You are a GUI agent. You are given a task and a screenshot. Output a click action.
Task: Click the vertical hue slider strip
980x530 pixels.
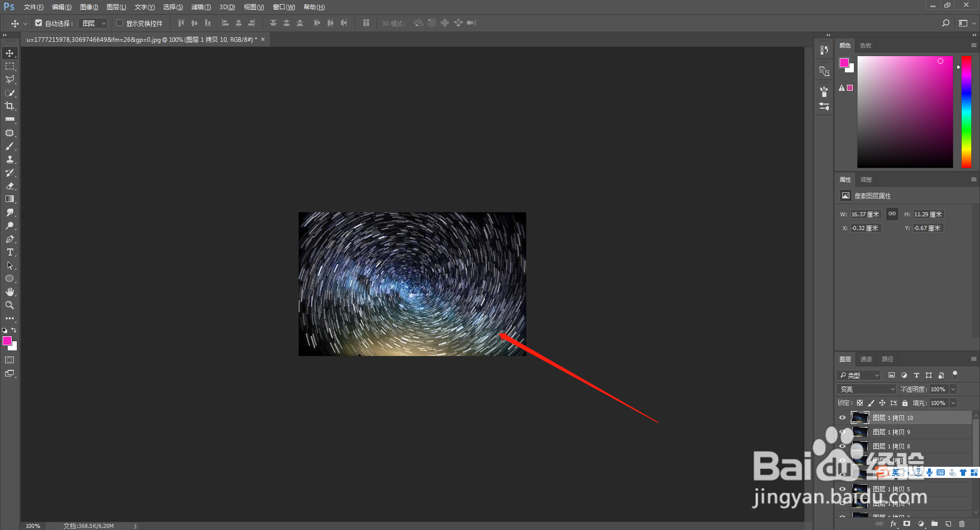(x=966, y=112)
